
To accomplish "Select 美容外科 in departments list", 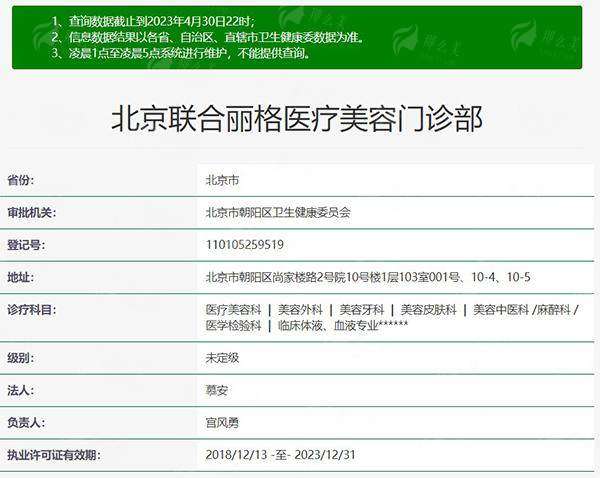I will [300, 310].
